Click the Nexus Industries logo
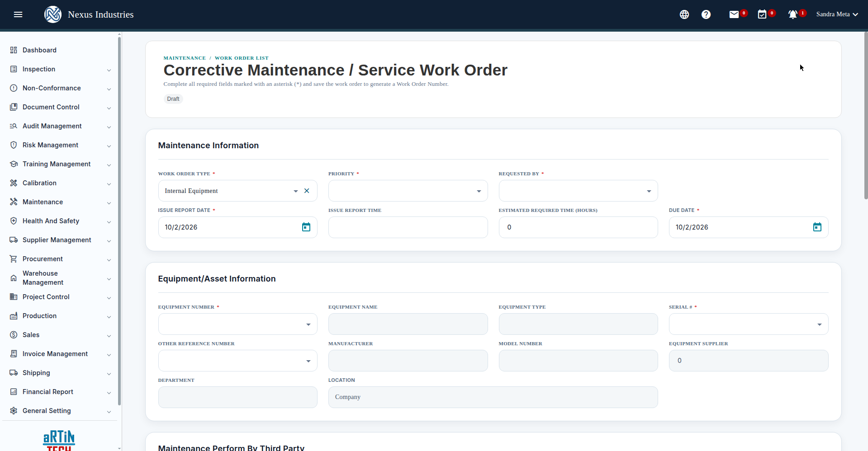The height and width of the screenshot is (451, 868). point(53,14)
